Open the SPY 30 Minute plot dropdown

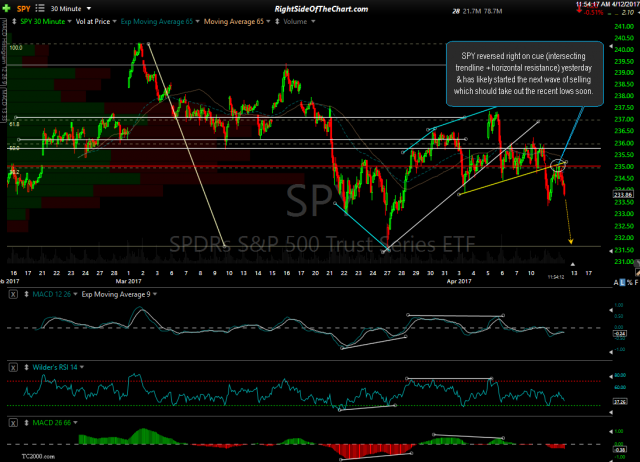click(69, 21)
